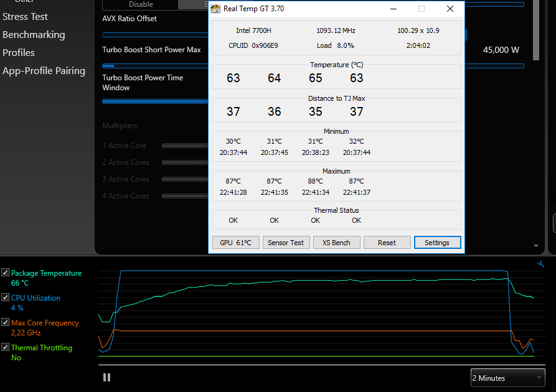Click the Real Temp app icon in title bar
556x392 pixels.
[x=215, y=9]
